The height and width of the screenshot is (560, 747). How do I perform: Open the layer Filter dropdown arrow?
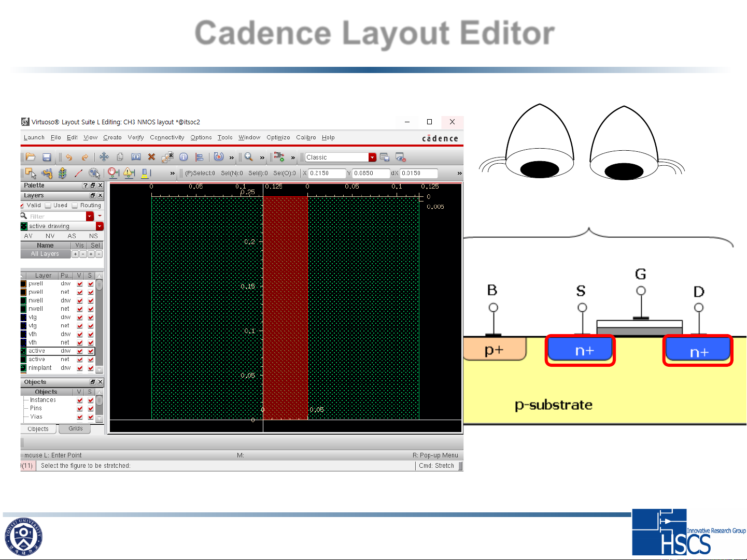(x=90, y=217)
